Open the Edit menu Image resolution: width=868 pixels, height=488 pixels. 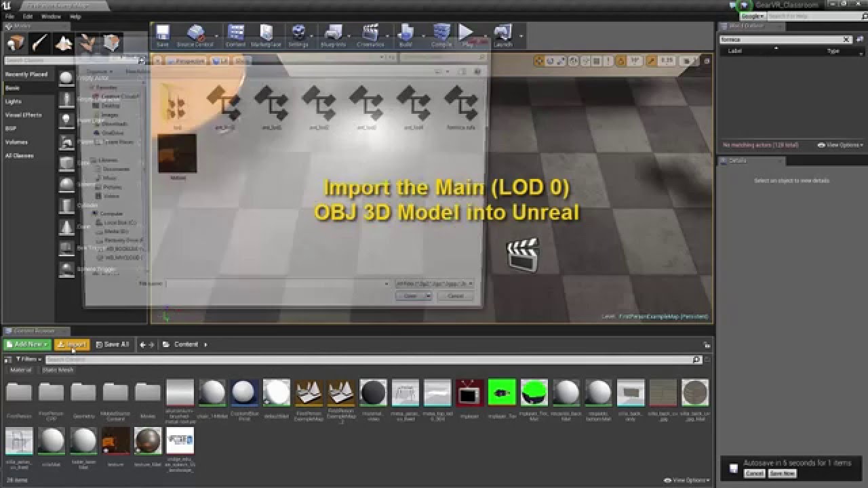click(x=28, y=16)
